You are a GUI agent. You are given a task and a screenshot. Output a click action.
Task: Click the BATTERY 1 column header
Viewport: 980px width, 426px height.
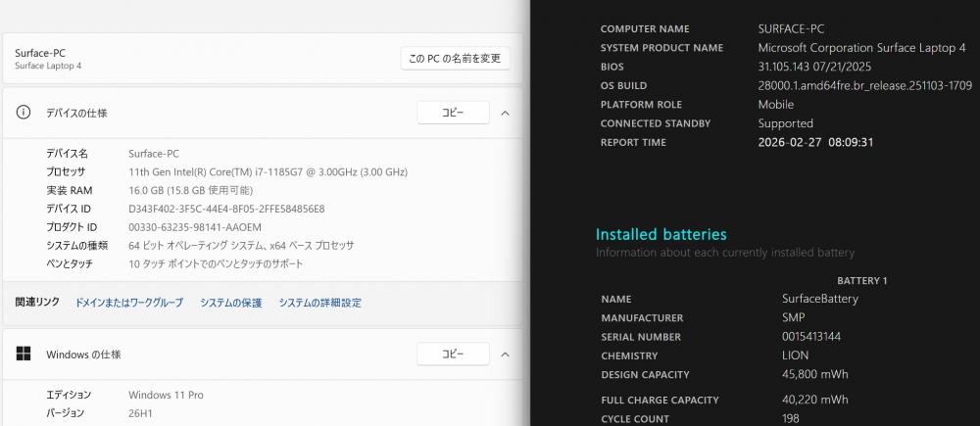coord(861,280)
